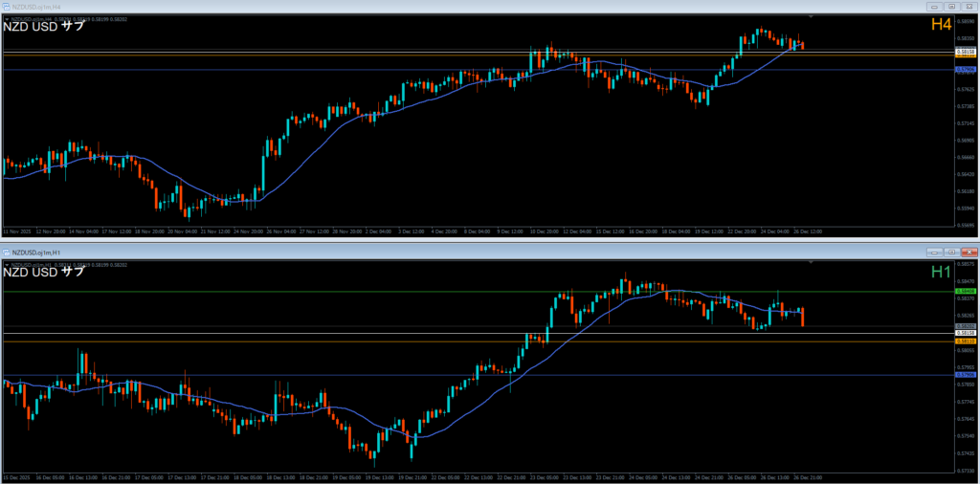980x484 pixels.
Task: Click the chart icon in the NZDUSD H4 title bar
Action: coord(6,6)
